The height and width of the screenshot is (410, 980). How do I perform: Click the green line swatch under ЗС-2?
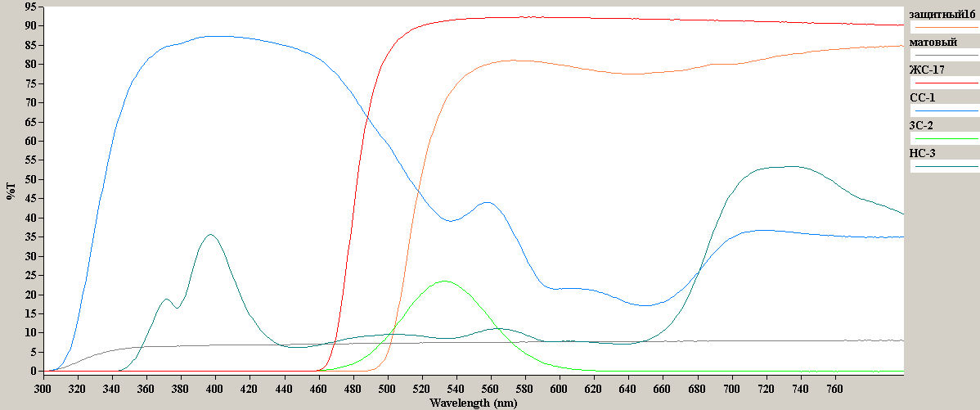[x=946, y=138]
